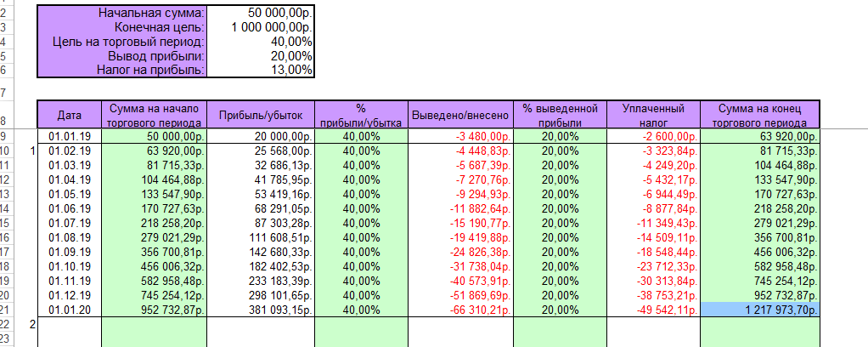Viewport: 868px width, 347px height.
Task: Select the 'Выведено/внесено' header cell
Action: click(459, 114)
